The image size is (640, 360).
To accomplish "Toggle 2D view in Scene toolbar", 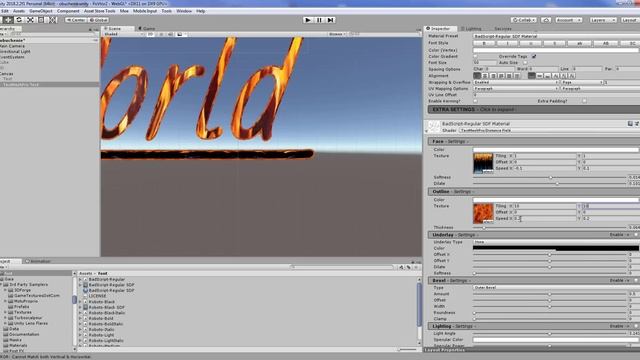I will (151, 34).
